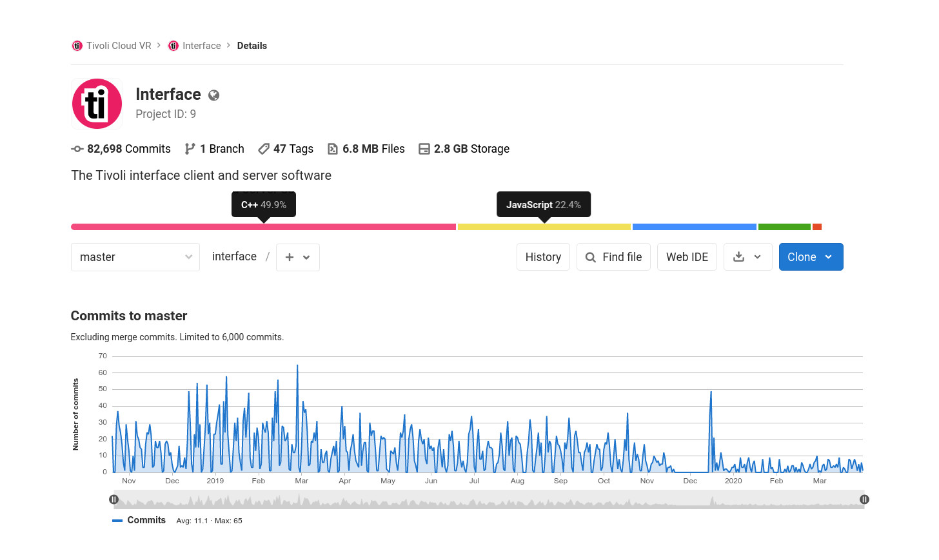This screenshot has height=560, width=939.
Task: Click the green language bar segment
Action: (784, 227)
